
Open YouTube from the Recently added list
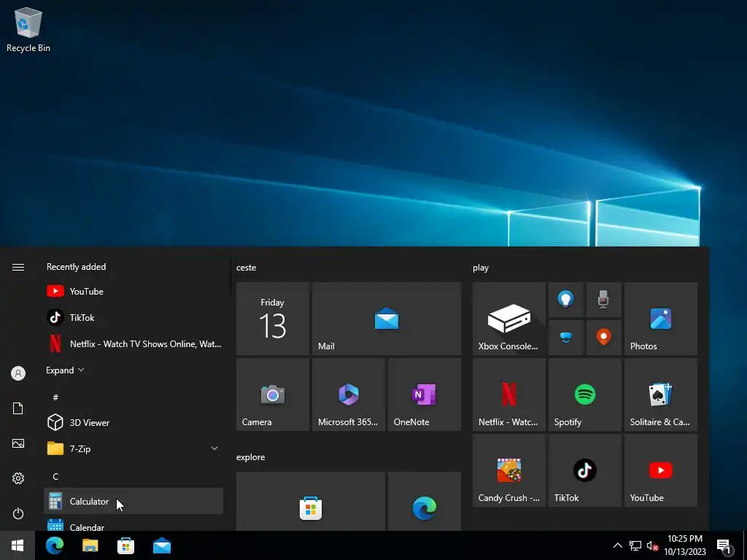(x=133, y=291)
